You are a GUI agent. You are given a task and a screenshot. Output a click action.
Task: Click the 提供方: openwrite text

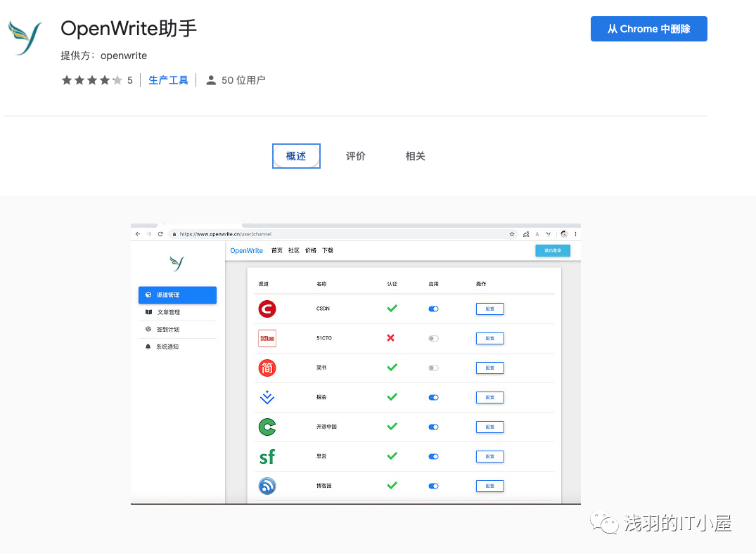pyautogui.click(x=103, y=56)
